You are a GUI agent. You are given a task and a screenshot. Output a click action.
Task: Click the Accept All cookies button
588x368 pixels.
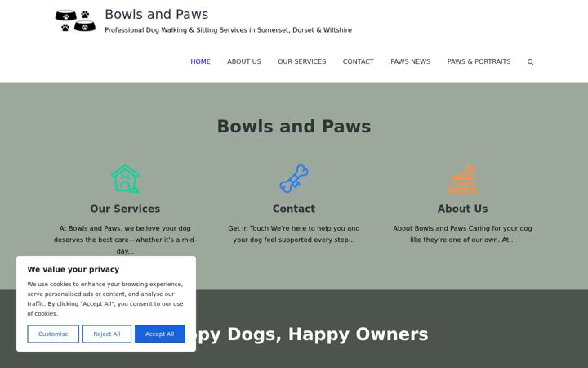tap(160, 334)
